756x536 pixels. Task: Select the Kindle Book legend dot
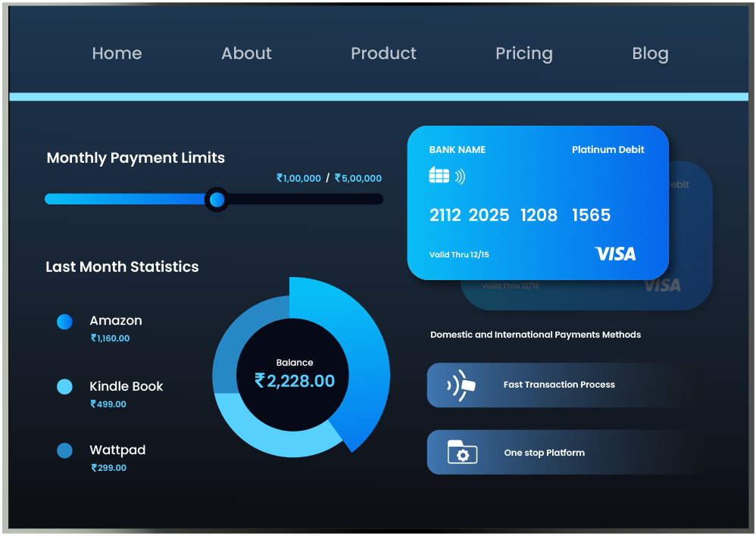[x=64, y=387]
